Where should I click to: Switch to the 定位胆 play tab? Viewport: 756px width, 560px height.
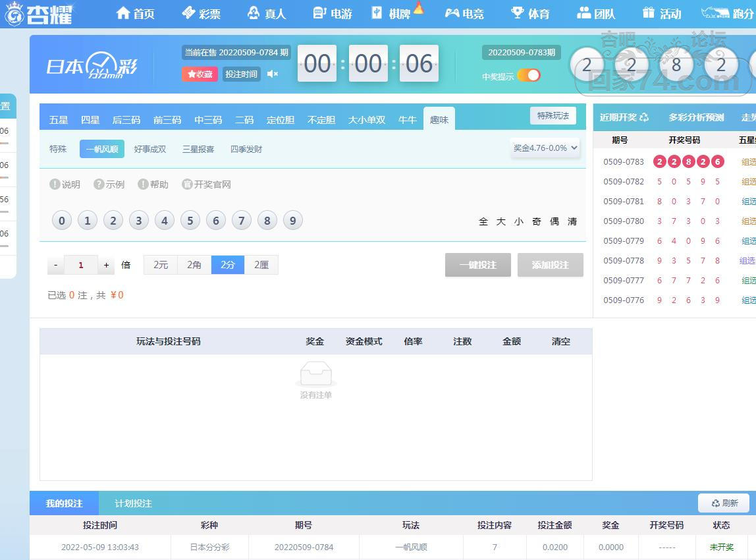click(281, 120)
